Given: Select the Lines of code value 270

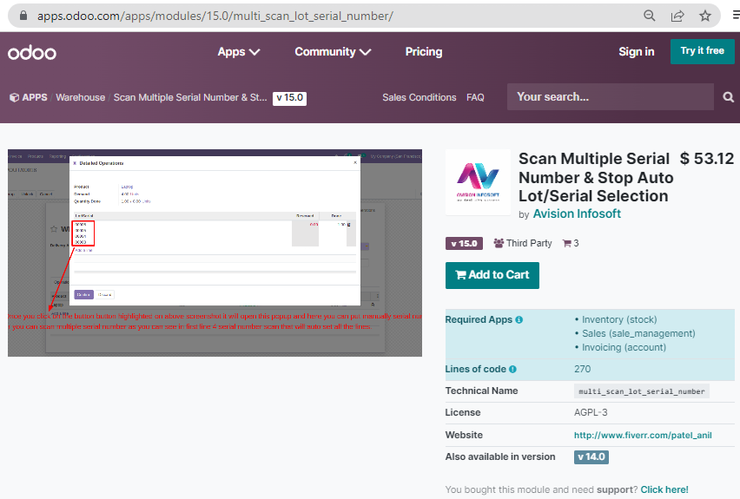Looking at the screenshot, I should [x=582, y=369].
